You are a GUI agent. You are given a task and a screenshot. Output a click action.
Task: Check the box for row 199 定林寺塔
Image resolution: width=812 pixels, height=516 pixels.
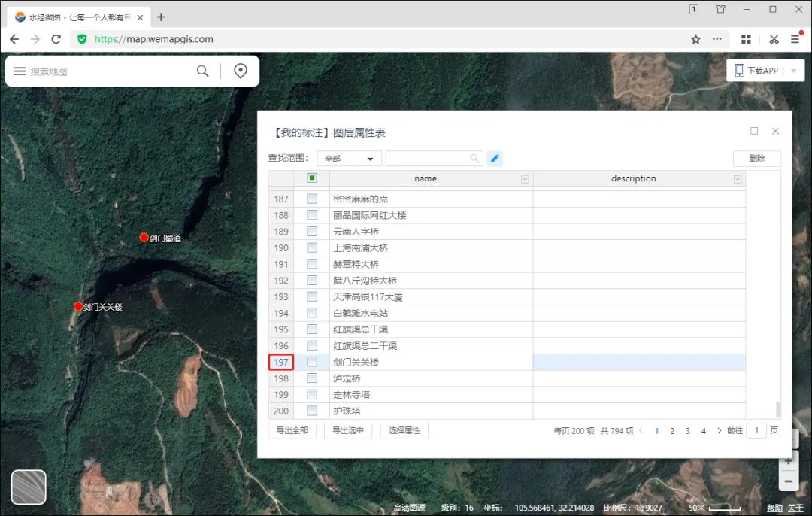[x=312, y=394]
